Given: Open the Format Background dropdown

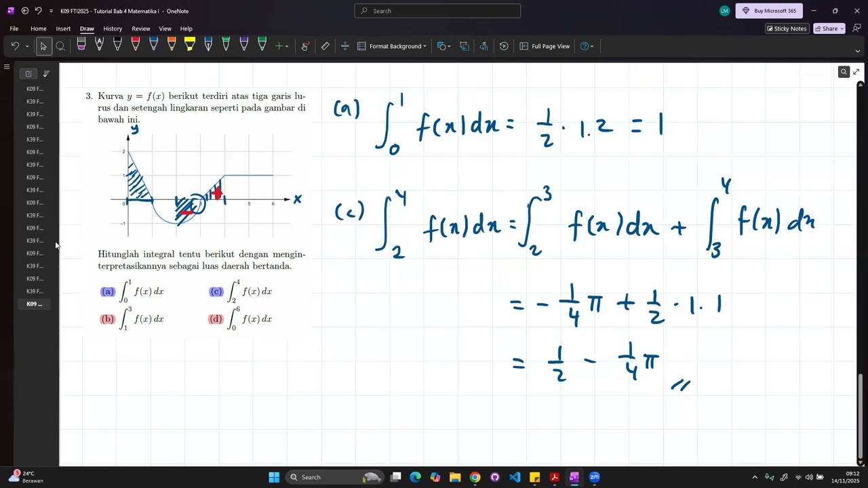Looking at the screenshot, I should [392, 46].
